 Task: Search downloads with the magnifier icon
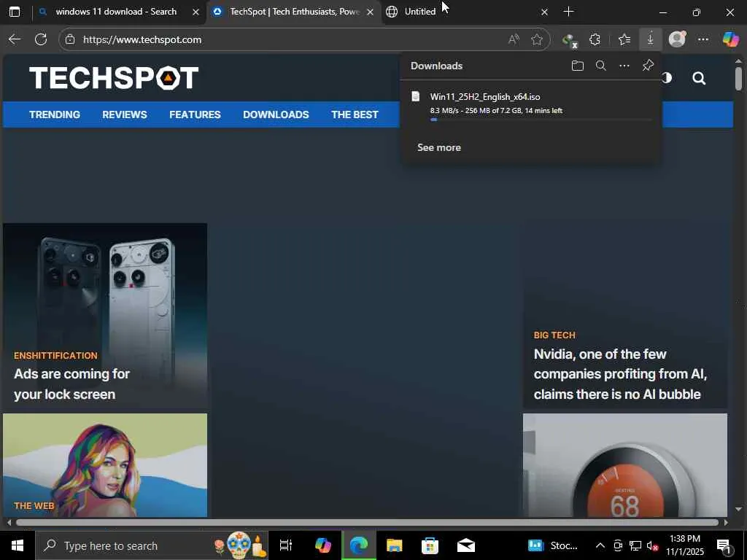coord(601,66)
